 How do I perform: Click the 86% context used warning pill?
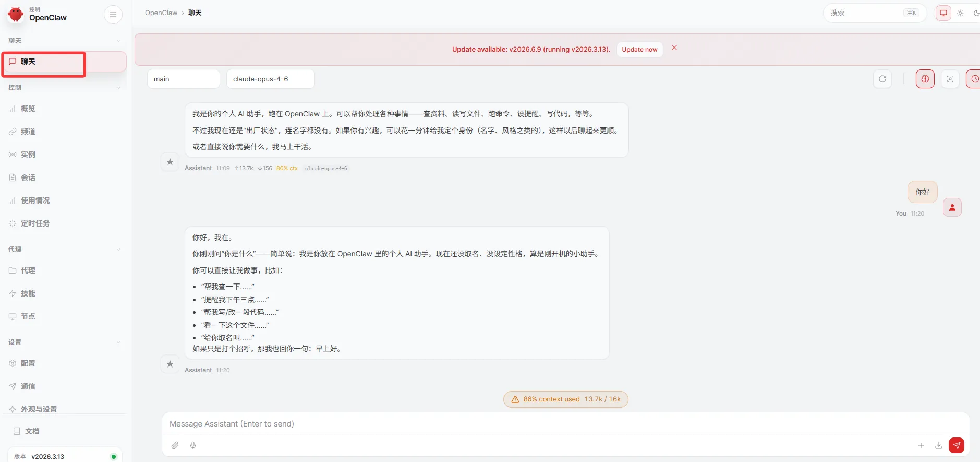coord(566,399)
